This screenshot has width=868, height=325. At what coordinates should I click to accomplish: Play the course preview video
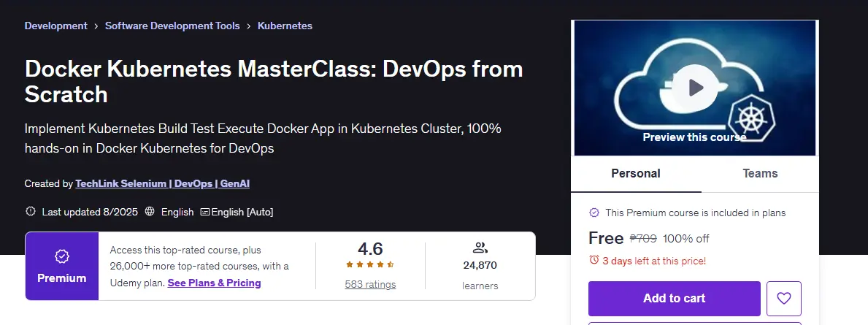(695, 88)
